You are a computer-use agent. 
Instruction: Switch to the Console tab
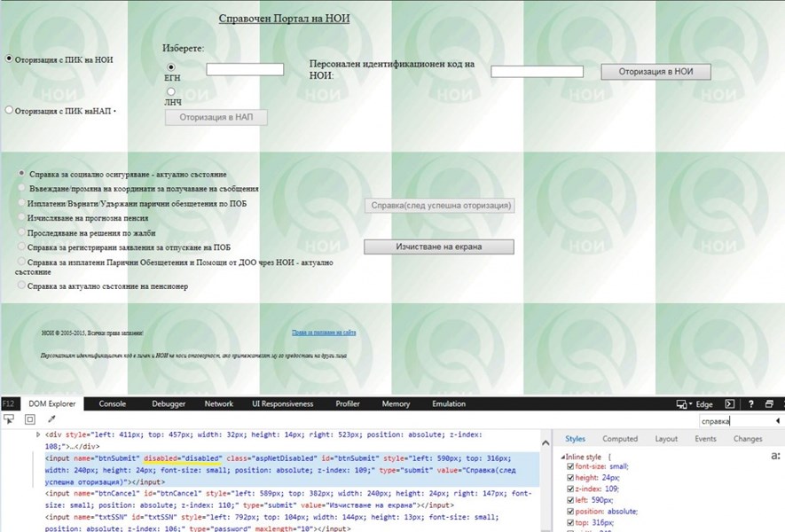click(112, 404)
